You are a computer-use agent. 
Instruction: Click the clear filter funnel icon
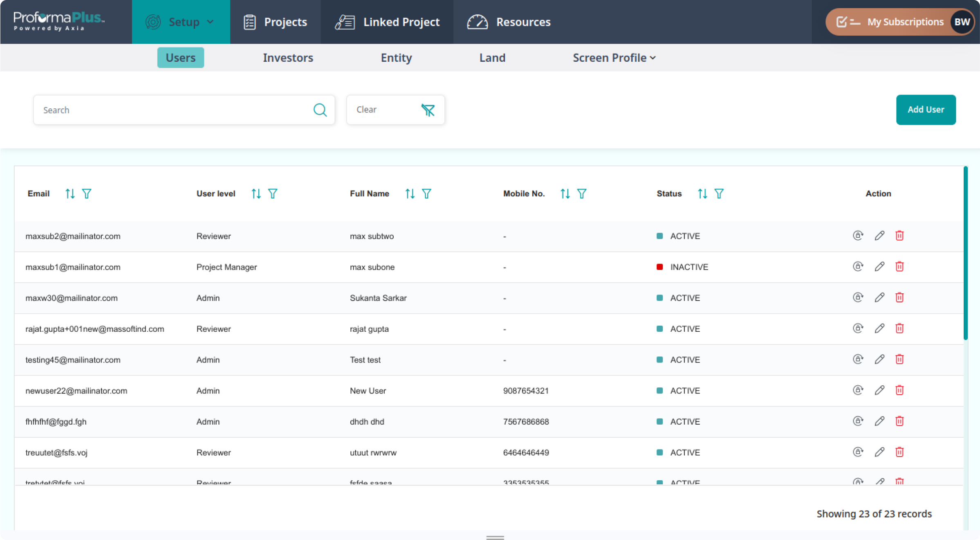click(x=428, y=110)
